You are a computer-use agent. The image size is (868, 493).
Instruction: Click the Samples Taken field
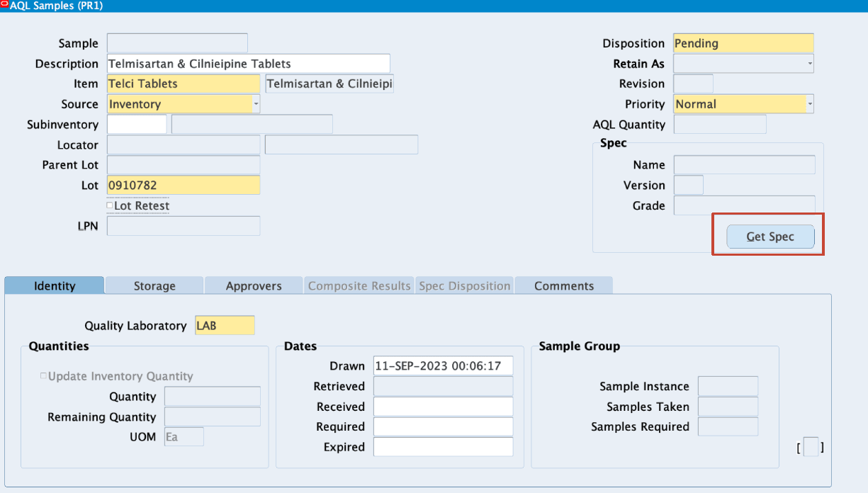[x=728, y=407]
